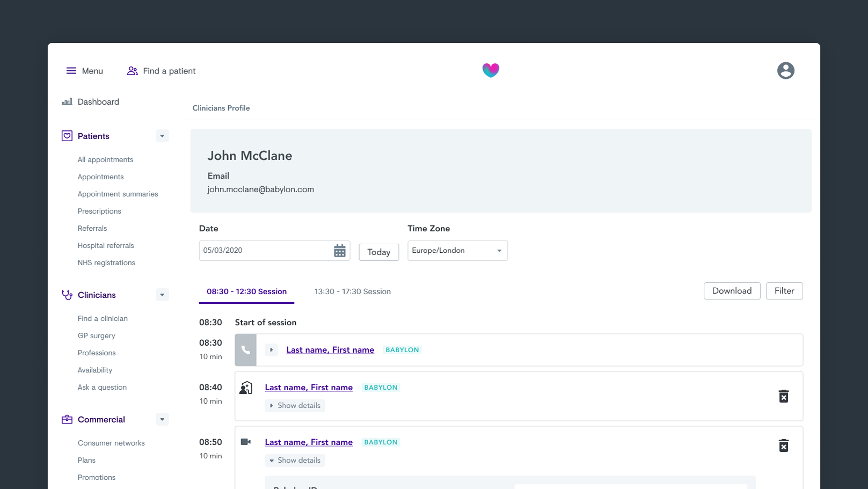Screen dimensions: 868x489
Task: Open Ask a question in sidebar
Action: (102, 387)
